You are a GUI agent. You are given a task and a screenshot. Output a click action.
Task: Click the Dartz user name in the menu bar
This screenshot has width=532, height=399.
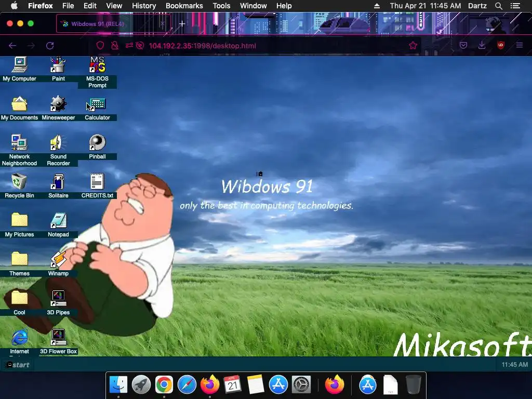click(x=477, y=6)
